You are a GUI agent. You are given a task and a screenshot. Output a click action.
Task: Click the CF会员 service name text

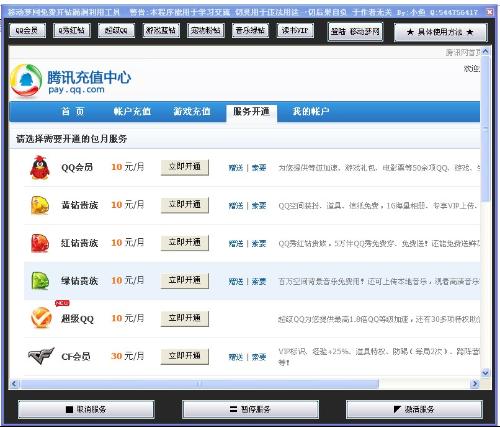(76, 357)
